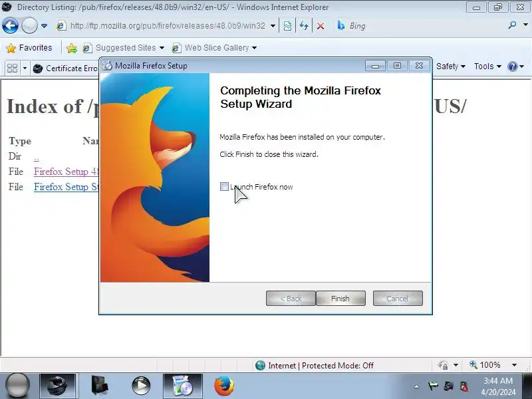This screenshot has width=532, height=399.
Task: Click the Refresh page icon
Action: click(304, 26)
